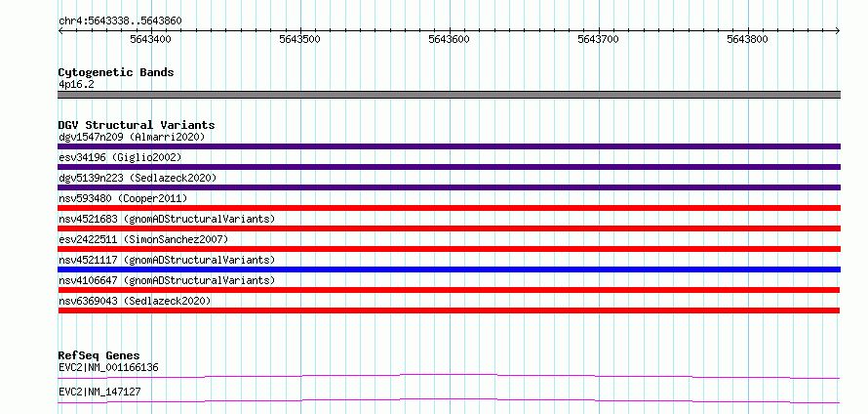Click the purple bar under esv34196
The width and height of the screenshot is (868, 414).
(x=449, y=167)
